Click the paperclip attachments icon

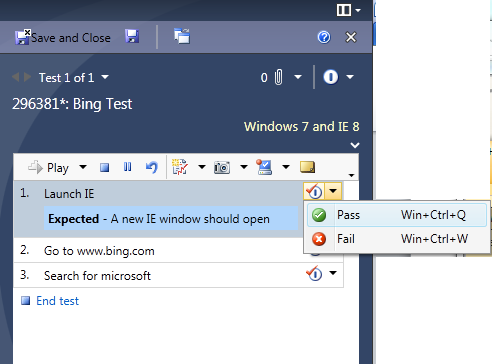click(278, 77)
